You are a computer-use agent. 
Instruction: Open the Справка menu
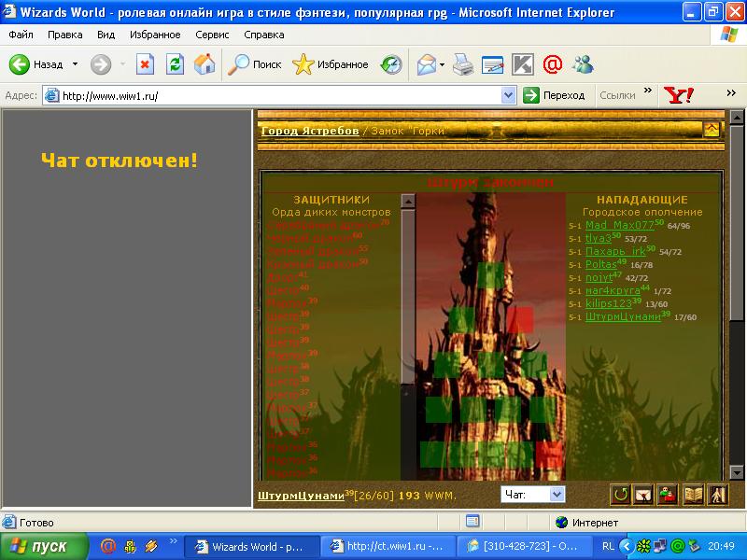[x=264, y=35]
